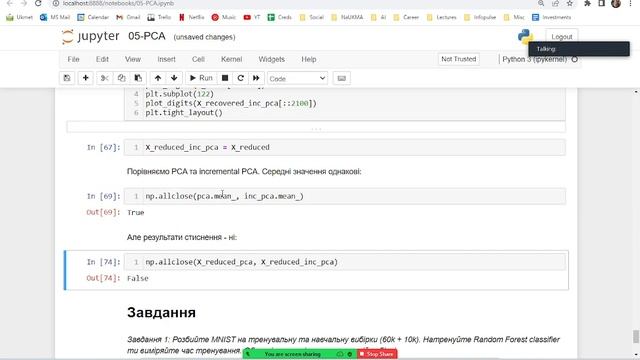
Task: Go back in browser history
Action: 10,3
